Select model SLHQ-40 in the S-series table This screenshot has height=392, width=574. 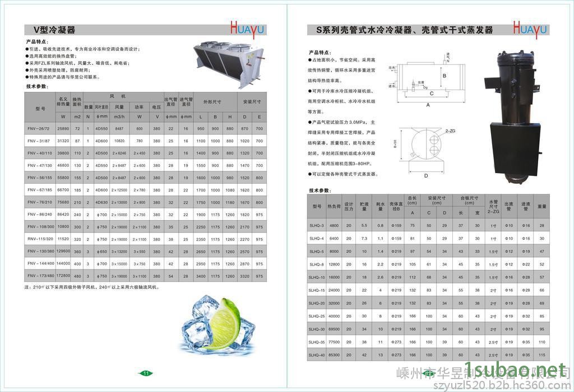[317, 355]
